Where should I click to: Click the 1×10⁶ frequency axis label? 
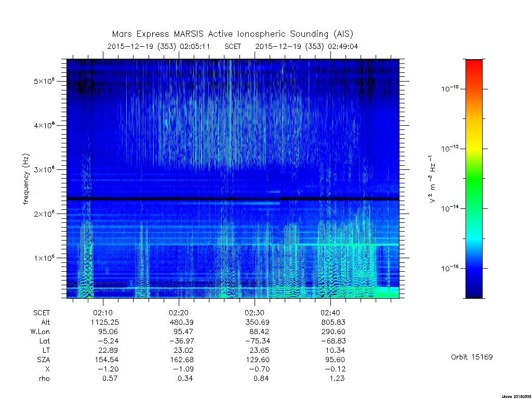[x=44, y=258]
